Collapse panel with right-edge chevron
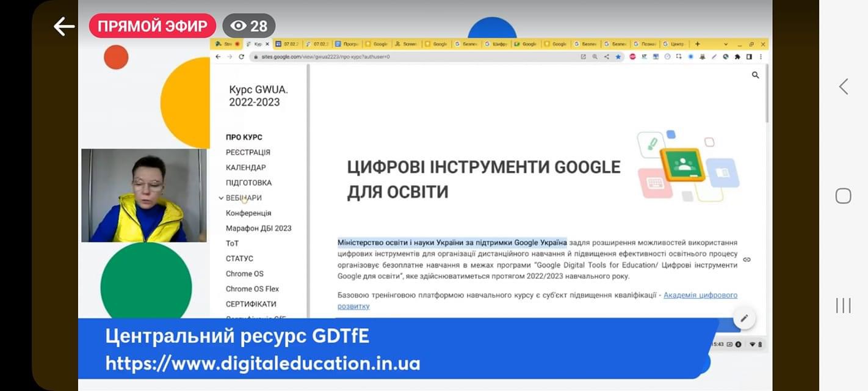 tap(843, 87)
